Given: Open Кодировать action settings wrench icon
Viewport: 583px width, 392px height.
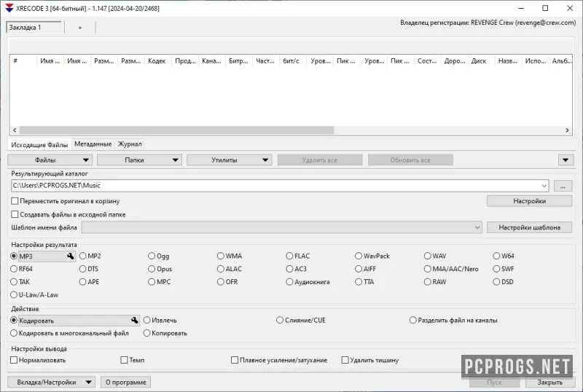Looking at the screenshot, I should click(x=135, y=320).
